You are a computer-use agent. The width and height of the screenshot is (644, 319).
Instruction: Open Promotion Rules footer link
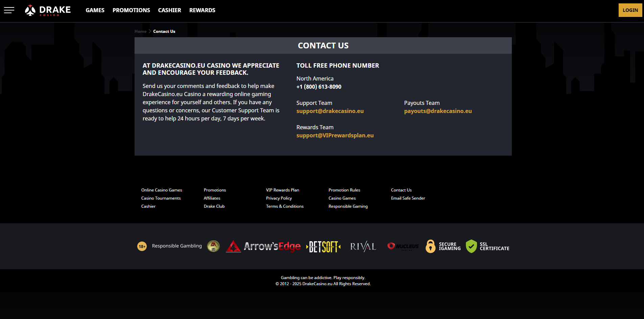[344, 190]
